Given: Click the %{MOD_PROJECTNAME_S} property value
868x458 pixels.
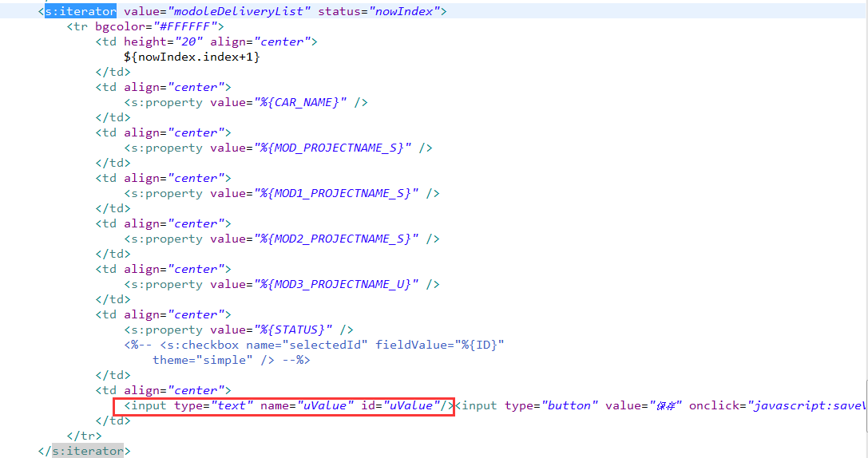Looking at the screenshot, I should click(333, 148).
